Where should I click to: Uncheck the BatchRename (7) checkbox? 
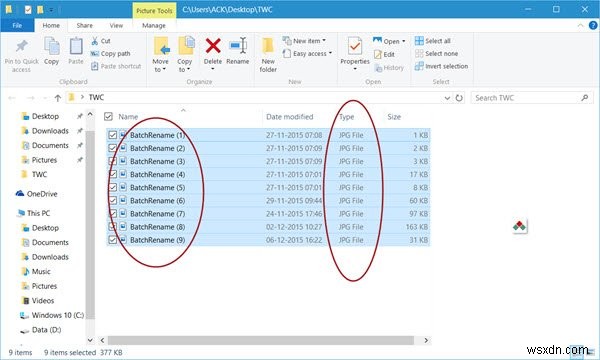[x=112, y=213]
